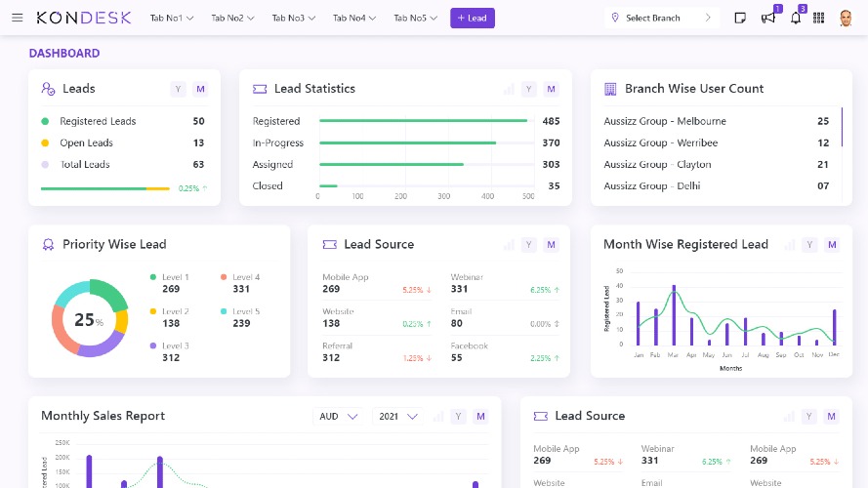The height and width of the screenshot is (488, 868).
Task: Click Monthly Sales Report chart view icon
Action: pos(438,416)
